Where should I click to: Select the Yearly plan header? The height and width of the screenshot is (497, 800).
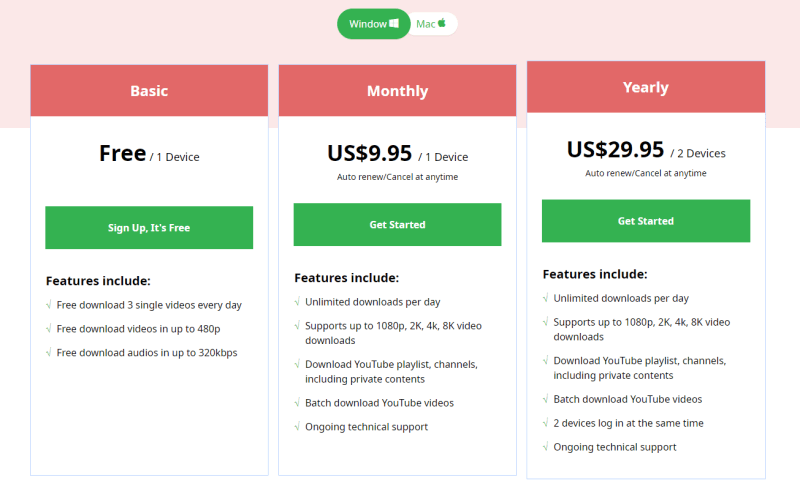(645, 87)
